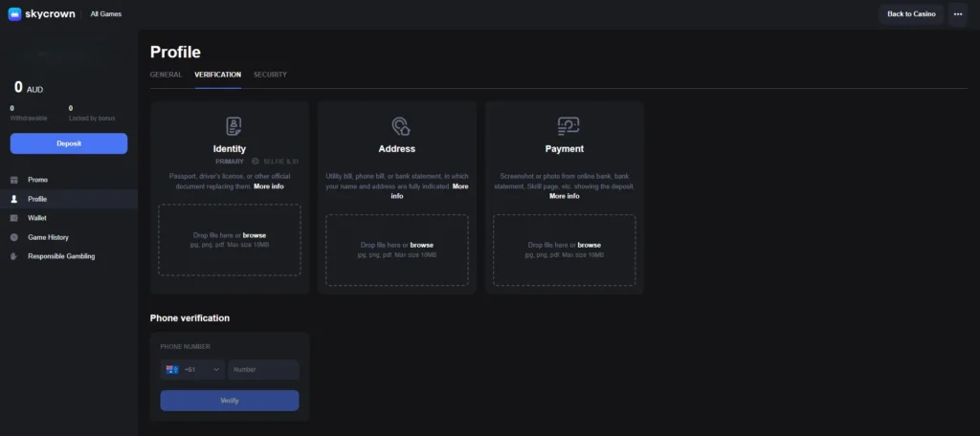Switch to the General tab
Screen dimensions: 980x436
[166, 75]
